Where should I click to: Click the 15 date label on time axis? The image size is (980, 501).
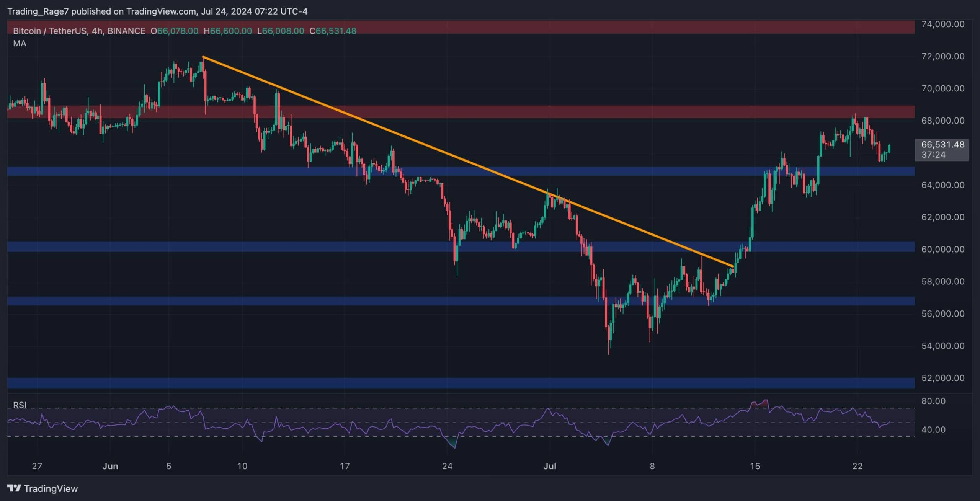(x=755, y=466)
